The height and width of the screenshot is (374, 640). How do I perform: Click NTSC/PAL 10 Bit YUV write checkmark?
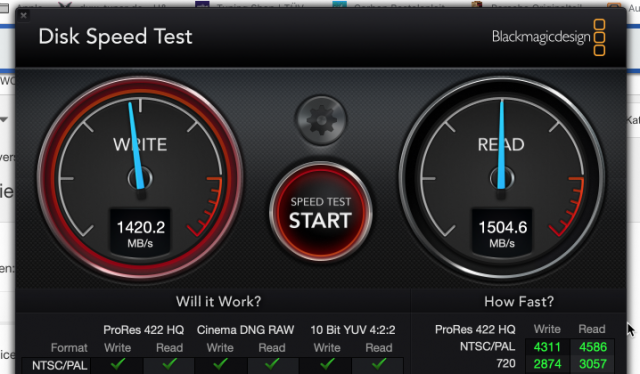pos(327,363)
